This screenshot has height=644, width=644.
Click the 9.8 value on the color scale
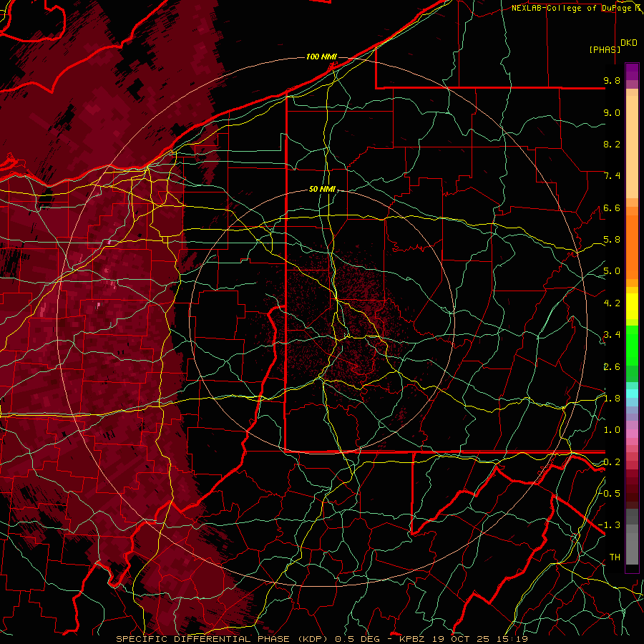coord(612,80)
